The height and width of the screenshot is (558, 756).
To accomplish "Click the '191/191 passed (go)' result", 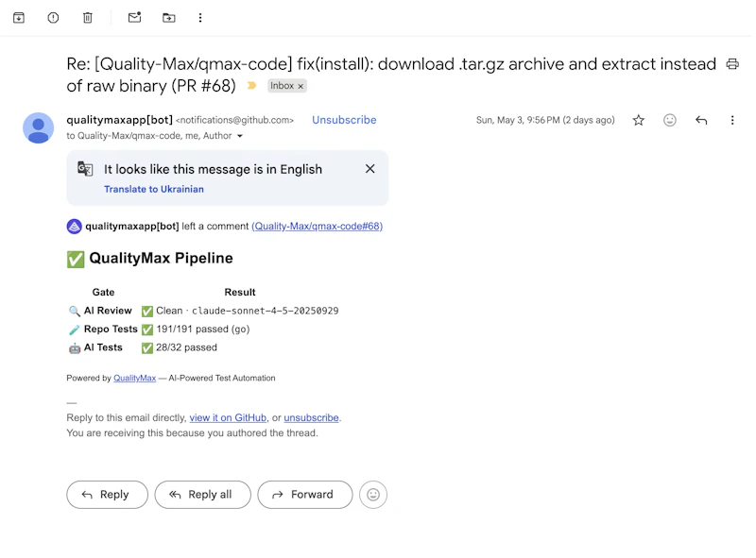I will (203, 330).
